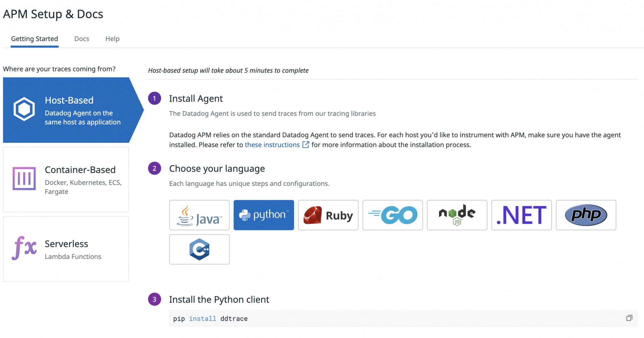Copy the pip install command
This screenshot has width=644, height=338.
(x=630, y=318)
